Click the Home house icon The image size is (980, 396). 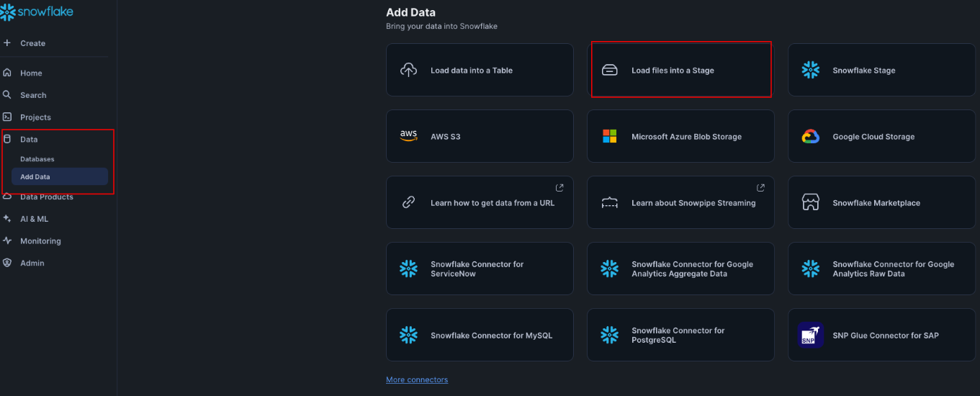pyautogui.click(x=7, y=73)
